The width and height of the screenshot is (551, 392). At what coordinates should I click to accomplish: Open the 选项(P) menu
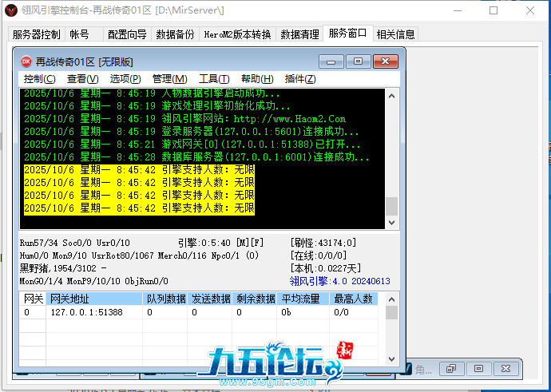coord(125,79)
